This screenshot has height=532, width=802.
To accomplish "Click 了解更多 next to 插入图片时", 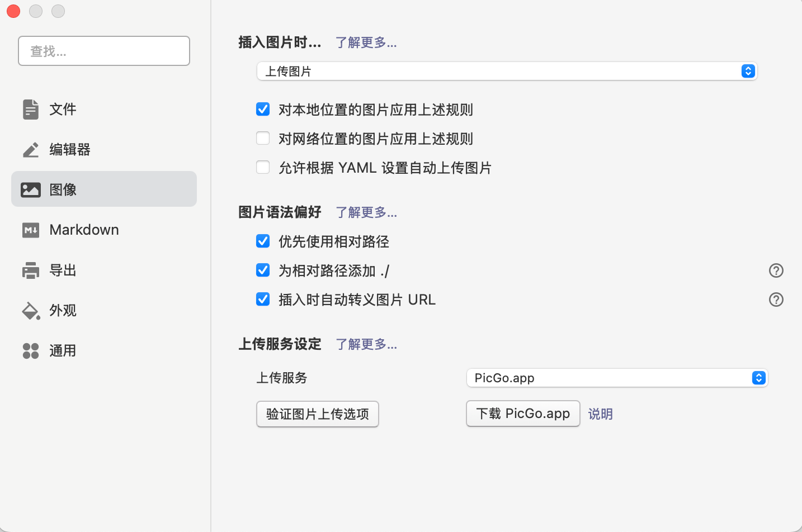I will (x=366, y=42).
